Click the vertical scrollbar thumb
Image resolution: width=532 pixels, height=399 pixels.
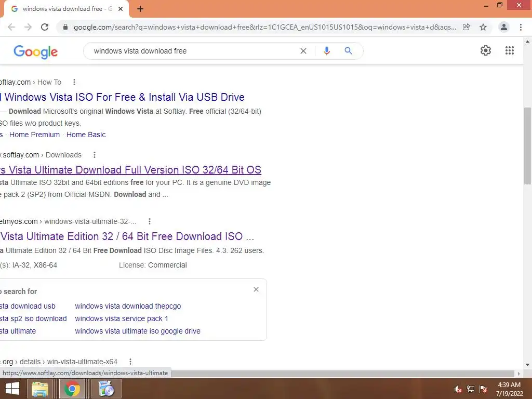tap(527, 146)
